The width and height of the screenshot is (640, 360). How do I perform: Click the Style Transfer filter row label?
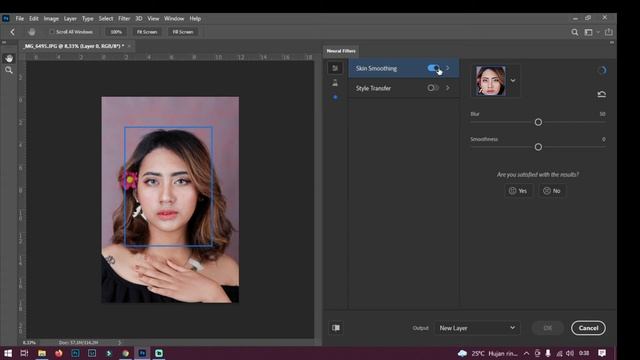(x=373, y=88)
